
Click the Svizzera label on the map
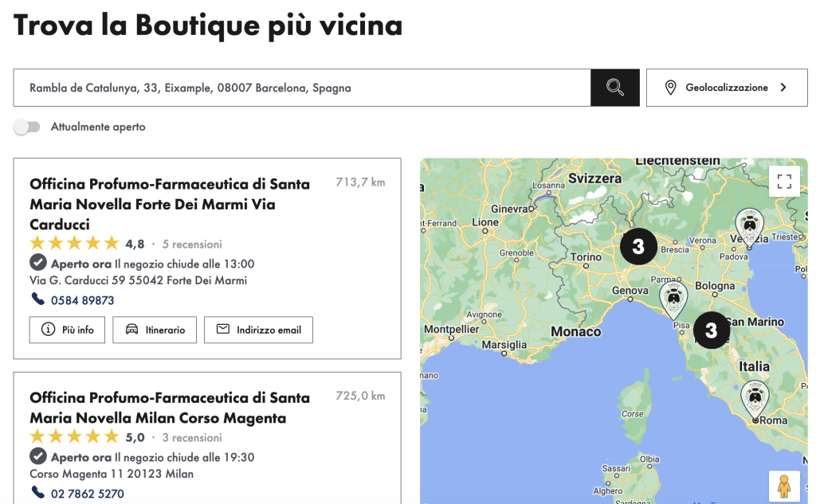[594, 178]
